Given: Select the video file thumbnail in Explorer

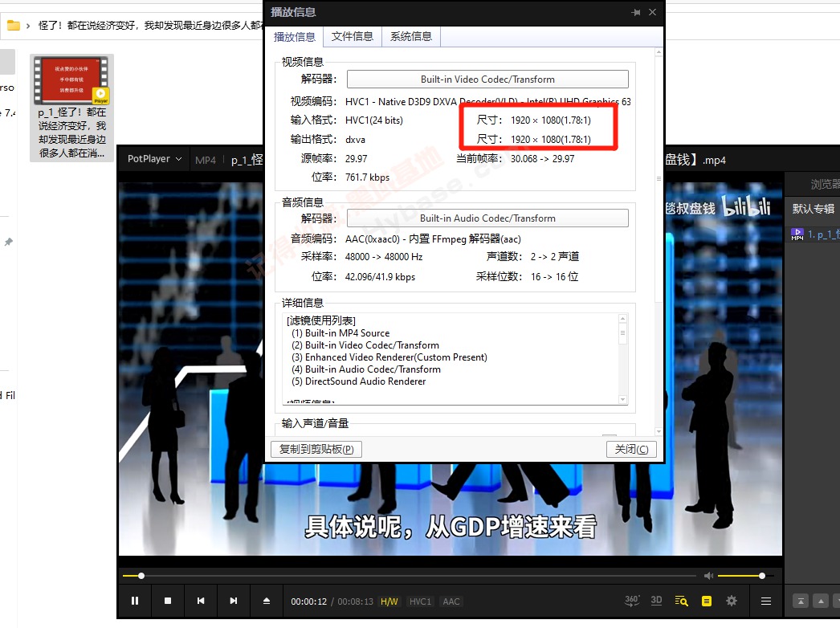Looking at the screenshot, I should (71, 108).
